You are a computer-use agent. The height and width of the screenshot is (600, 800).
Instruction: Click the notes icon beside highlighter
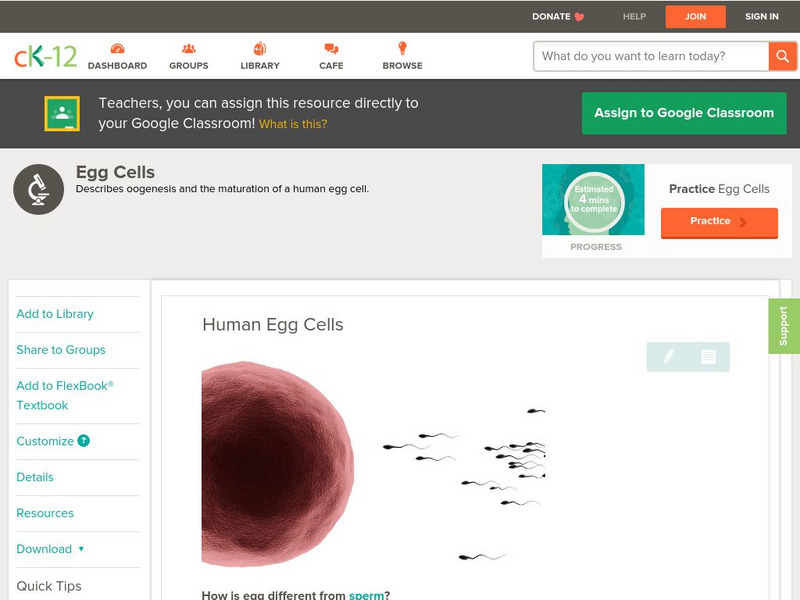708,356
